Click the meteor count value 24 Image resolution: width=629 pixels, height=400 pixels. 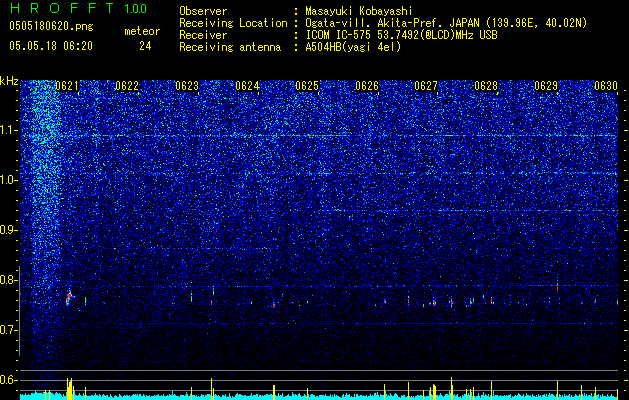(145, 46)
